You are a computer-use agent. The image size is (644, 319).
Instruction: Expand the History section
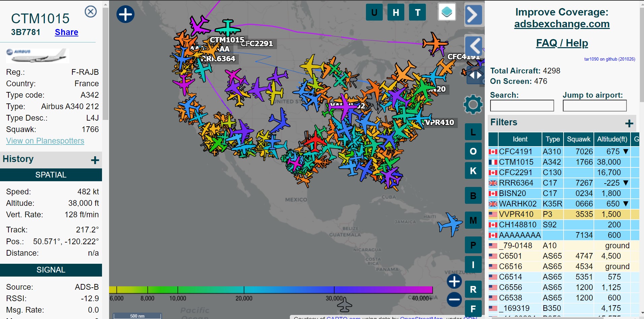(95, 160)
